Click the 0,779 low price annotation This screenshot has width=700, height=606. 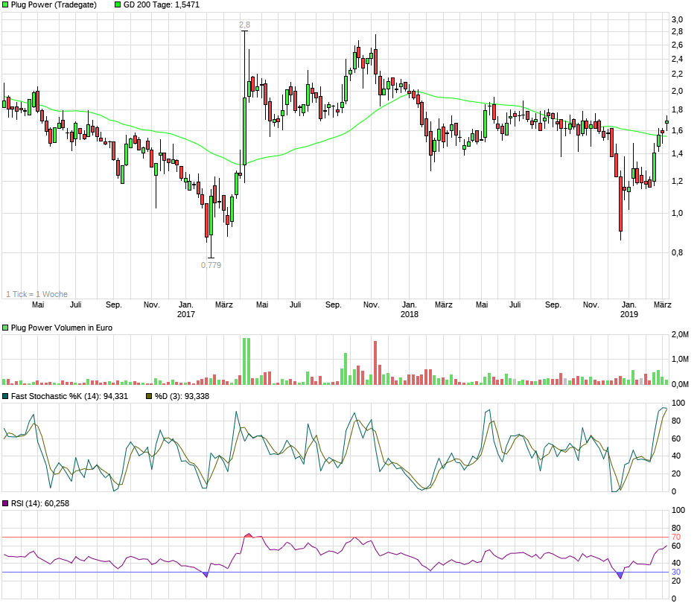click(211, 265)
